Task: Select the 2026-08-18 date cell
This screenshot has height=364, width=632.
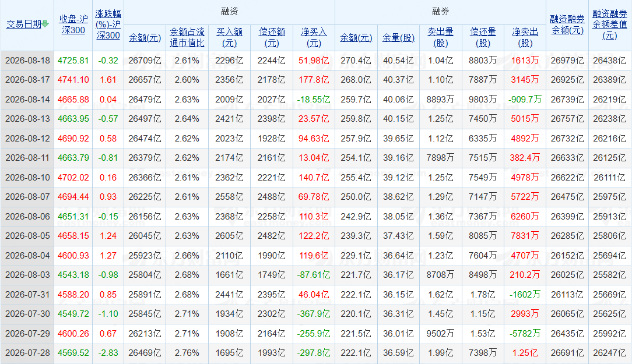Action: point(27,61)
